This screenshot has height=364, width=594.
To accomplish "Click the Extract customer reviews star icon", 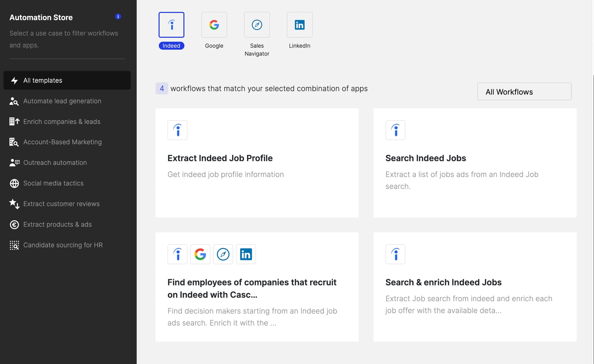I will 14,204.
